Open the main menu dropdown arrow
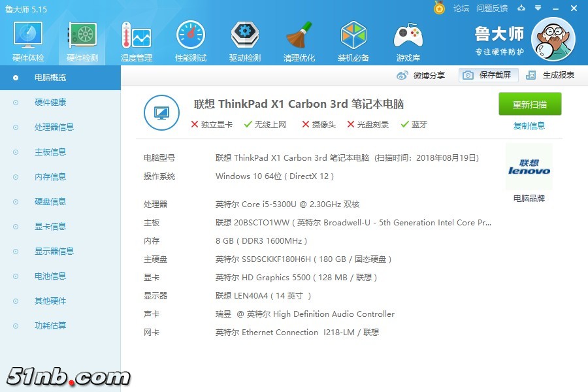Viewport: 588px width, 392px height. point(537,8)
